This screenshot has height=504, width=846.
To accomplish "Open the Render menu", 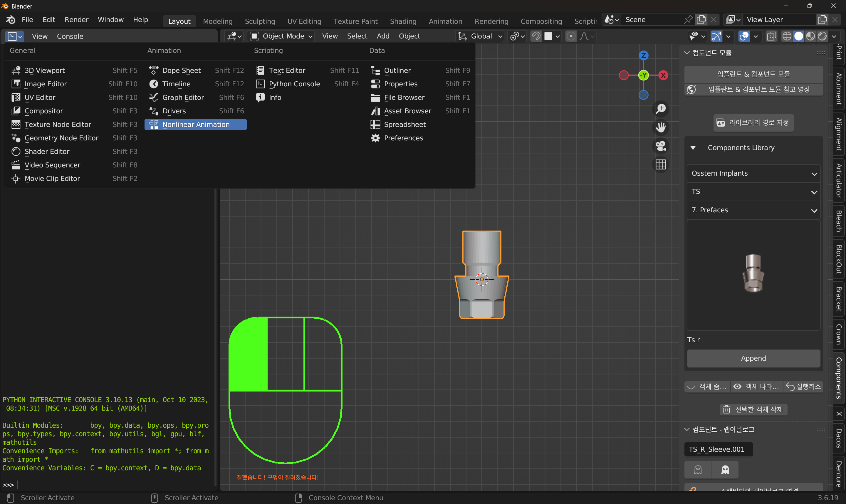I will pos(76,20).
